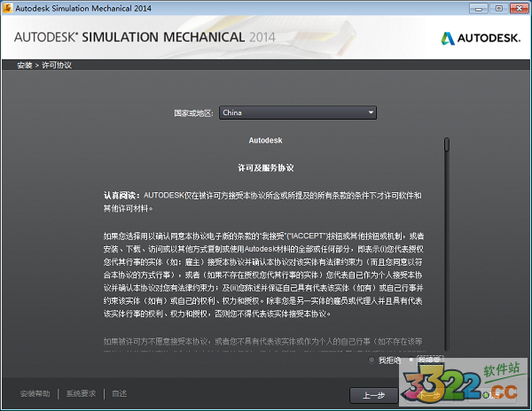Screen dimensions: 532x411
Task: Click the 许可及服务协议 agreement heading
Action: [x=266, y=167]
